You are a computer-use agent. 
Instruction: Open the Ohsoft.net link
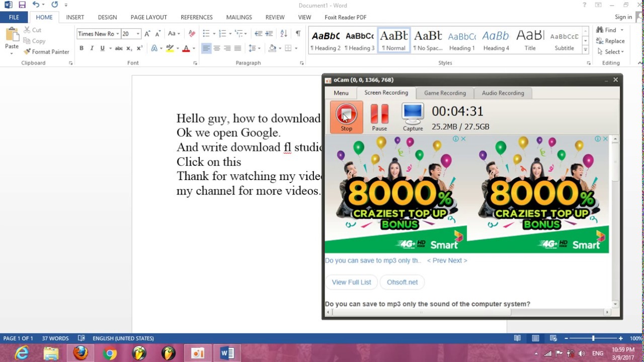[x=402, y=282]
